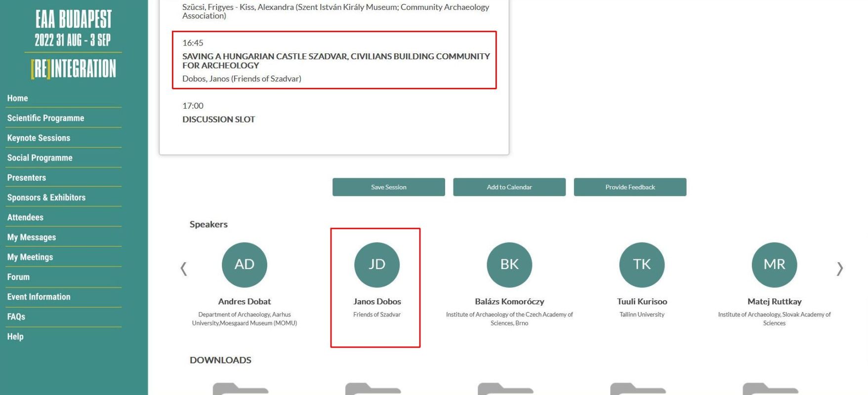868x395 pixels.
Task: Select the BK avatar of Balázs Komoróczy
Action: [509, 265]
